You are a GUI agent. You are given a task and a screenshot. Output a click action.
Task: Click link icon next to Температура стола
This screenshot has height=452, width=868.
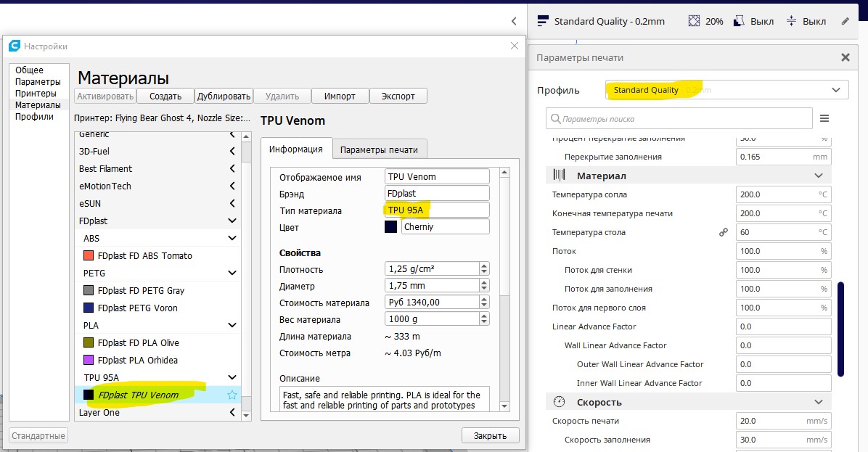click(724, 232)
